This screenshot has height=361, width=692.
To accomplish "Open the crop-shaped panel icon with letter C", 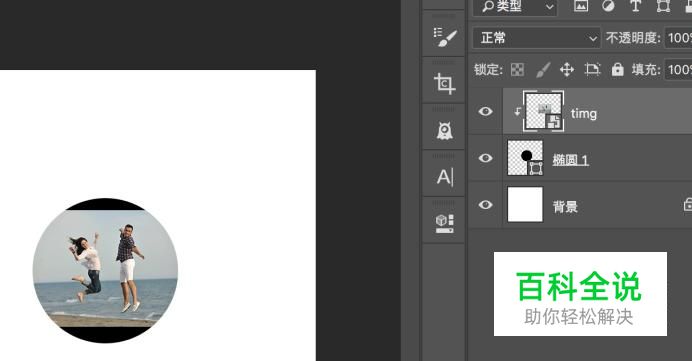I will (x=444, y=83).
